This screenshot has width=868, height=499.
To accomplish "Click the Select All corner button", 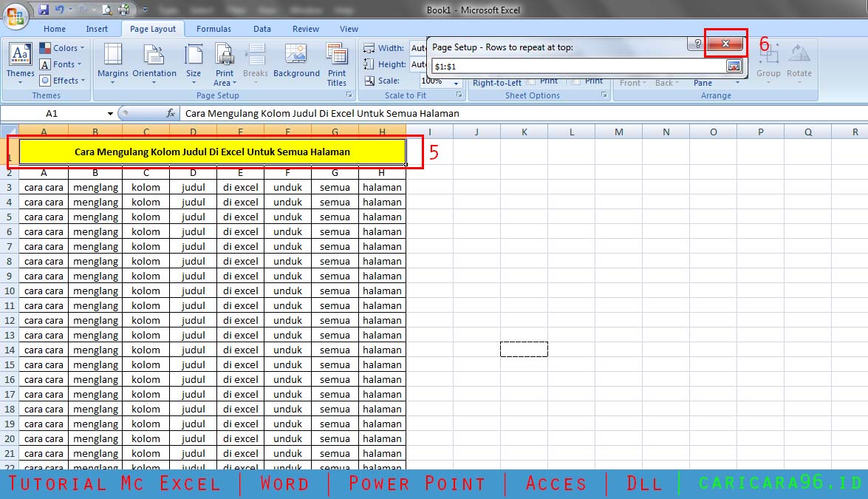I will (x=10, y=132).
